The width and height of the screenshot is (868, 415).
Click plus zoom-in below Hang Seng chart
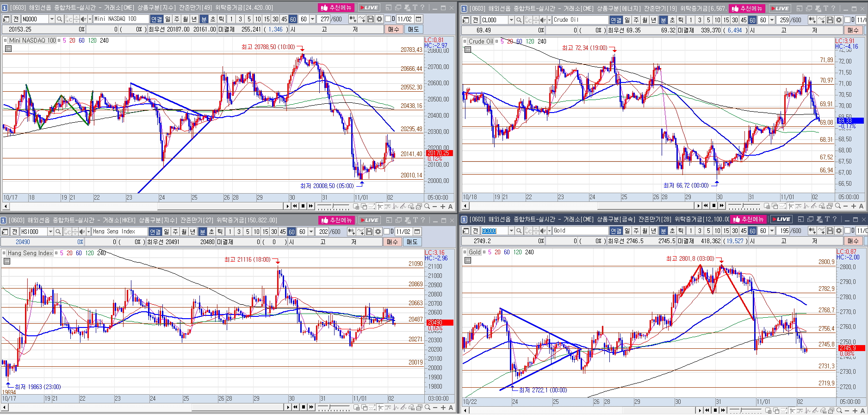point(443,407)
